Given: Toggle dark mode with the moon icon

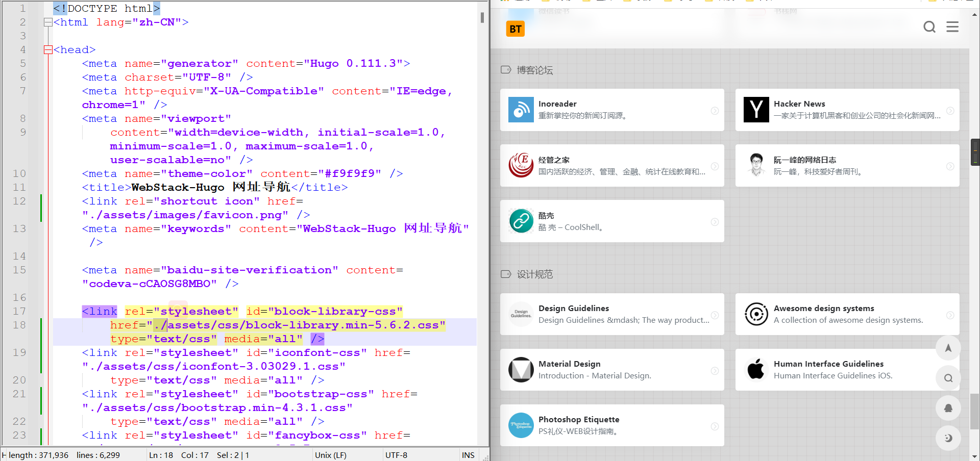Looking at the screenshot, I should pyautogui.click(x=948, y=438).
